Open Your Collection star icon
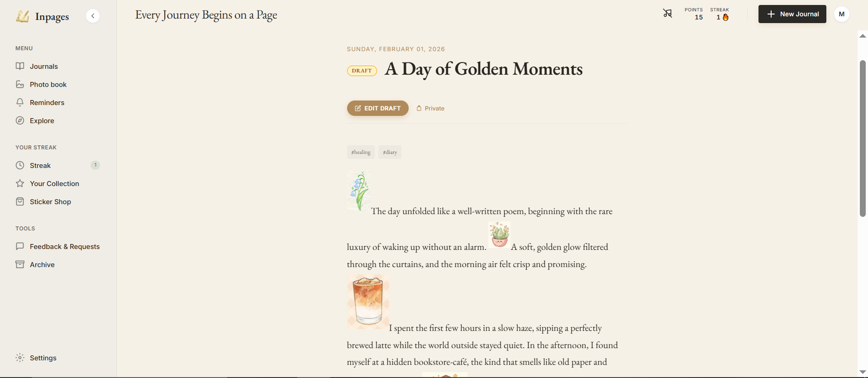The height and width of the screenshot is (378, 868). pyautogui.click(x=20, y=183)
